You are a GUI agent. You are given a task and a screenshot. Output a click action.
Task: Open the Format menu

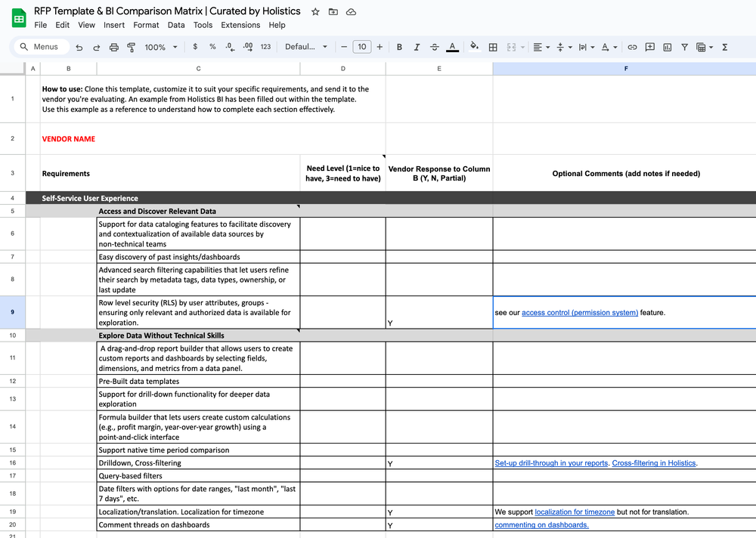tap(146, 25)
